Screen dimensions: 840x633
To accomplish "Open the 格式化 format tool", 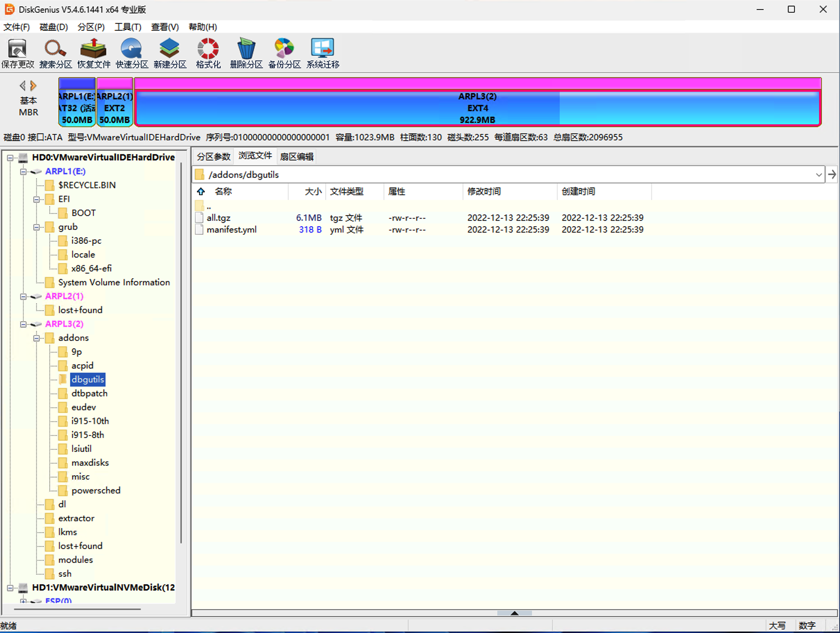I will [x=208, y=52].
